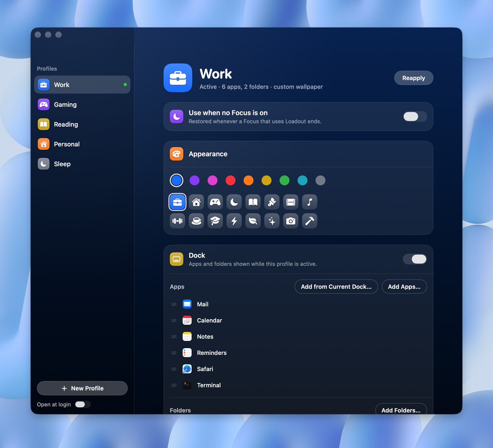Select the Reminders app row
The height and width of the screenshot is (448, 493).
[298, 353]
